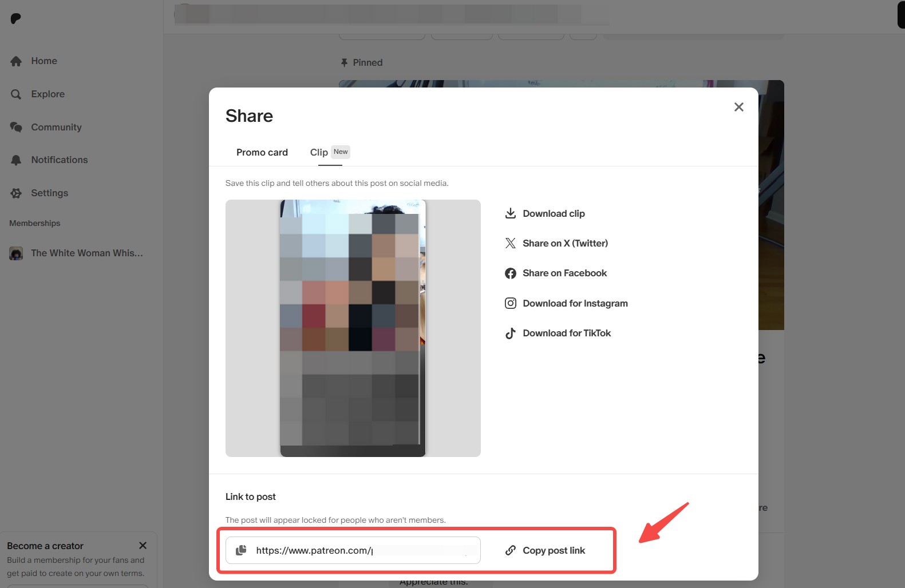Click the Instagram logo icon
Image resolution: width=905 pixels, height=588 pixels.
pos(511,303)
